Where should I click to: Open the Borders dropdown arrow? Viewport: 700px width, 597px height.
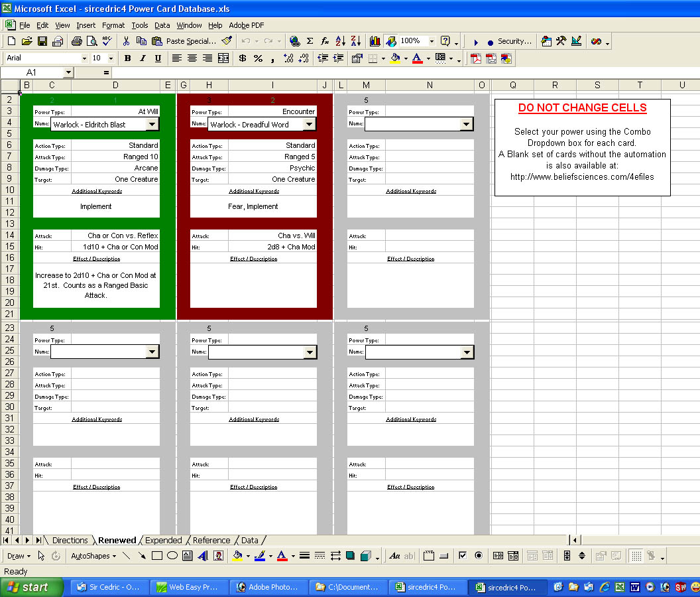(x=383, y=58)
